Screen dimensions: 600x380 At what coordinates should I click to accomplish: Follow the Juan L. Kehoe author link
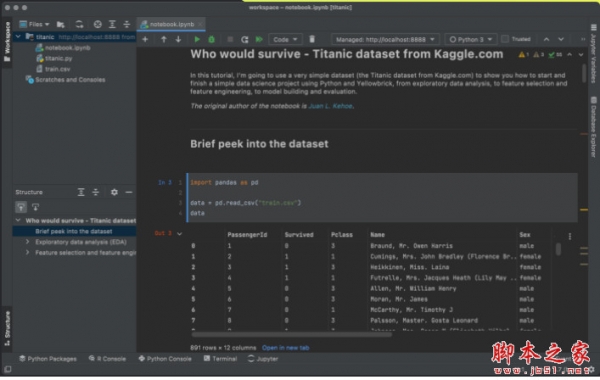(331, 107)
